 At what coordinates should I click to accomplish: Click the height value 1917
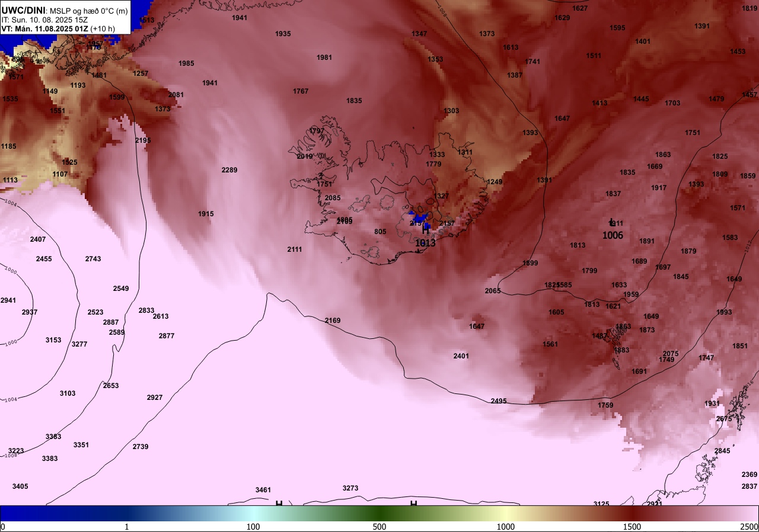coord(659,188)
